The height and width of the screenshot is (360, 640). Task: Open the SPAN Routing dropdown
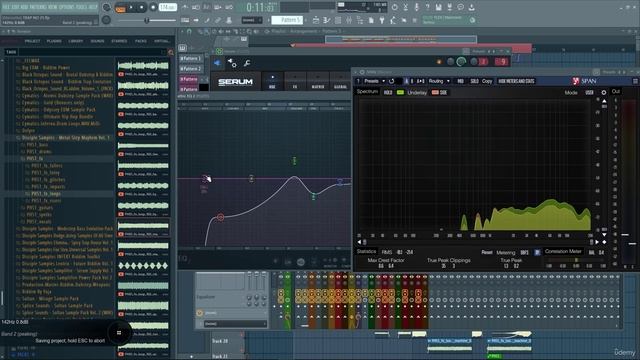[x=439, y=81]
